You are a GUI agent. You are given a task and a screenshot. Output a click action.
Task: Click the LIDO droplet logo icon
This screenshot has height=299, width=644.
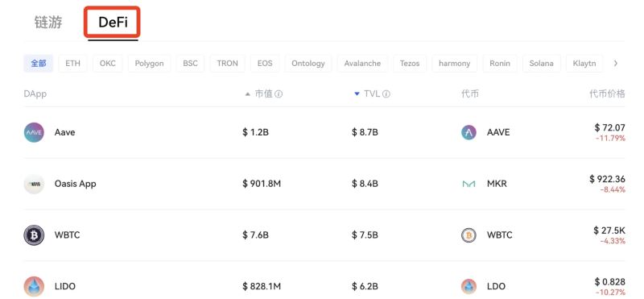click(x=34, y=286)
